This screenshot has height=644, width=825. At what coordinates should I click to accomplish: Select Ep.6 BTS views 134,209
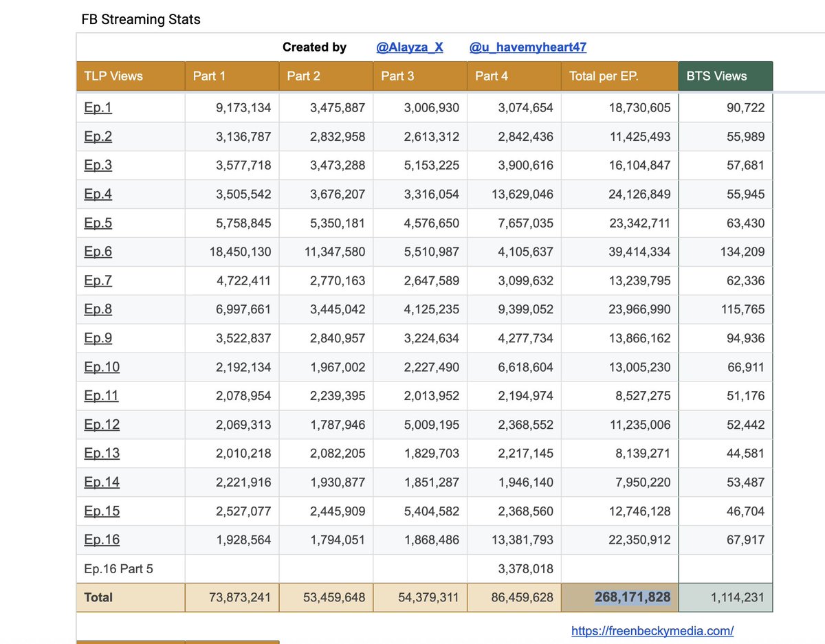(726, 252)
